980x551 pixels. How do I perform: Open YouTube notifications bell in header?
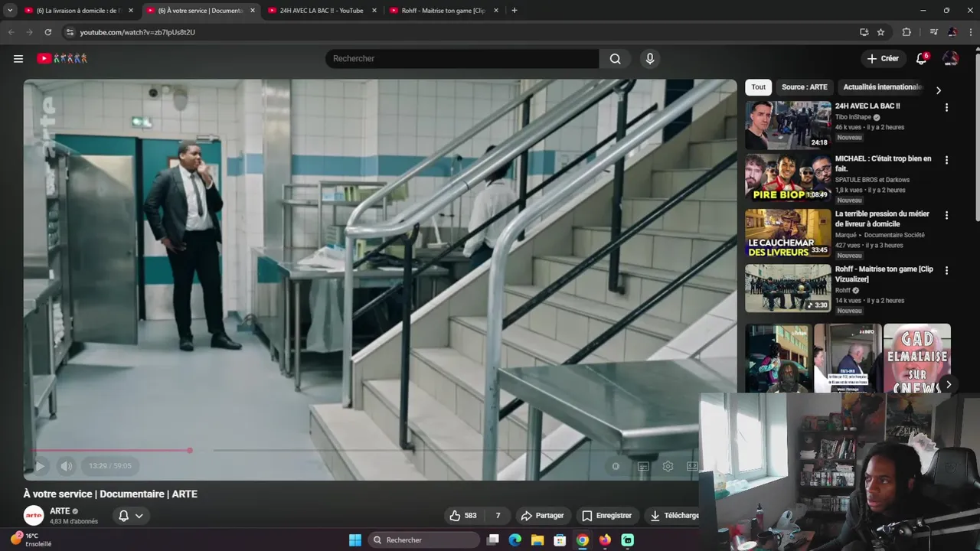click(922, 59)
